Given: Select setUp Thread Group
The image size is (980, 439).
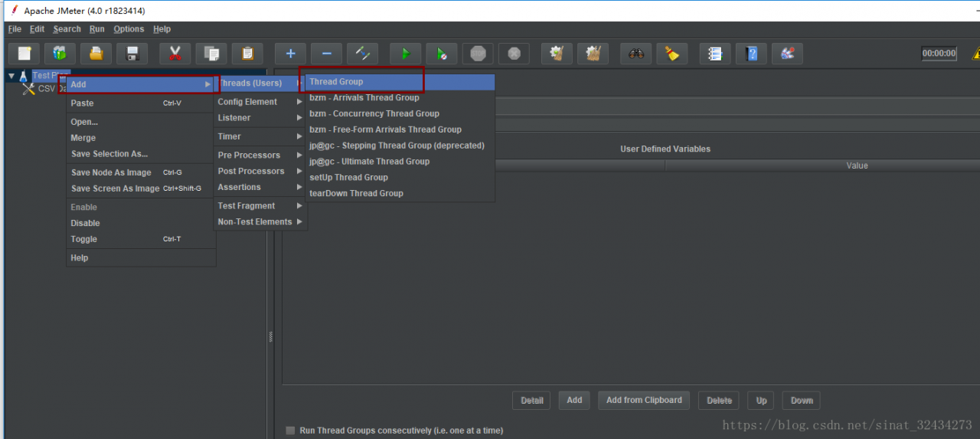Looking at the screenshot, I should 400,177.
